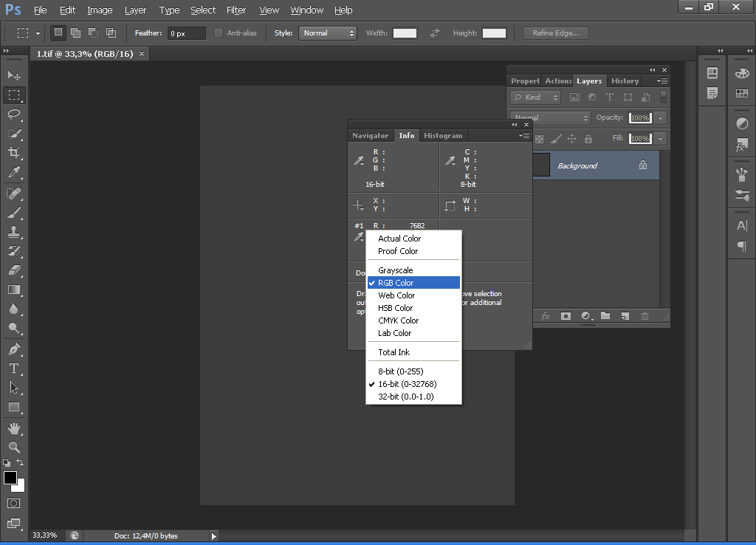Open the Filter menu
The height and width of the screenshot is (545, 756).
click(x=236, y=10)
